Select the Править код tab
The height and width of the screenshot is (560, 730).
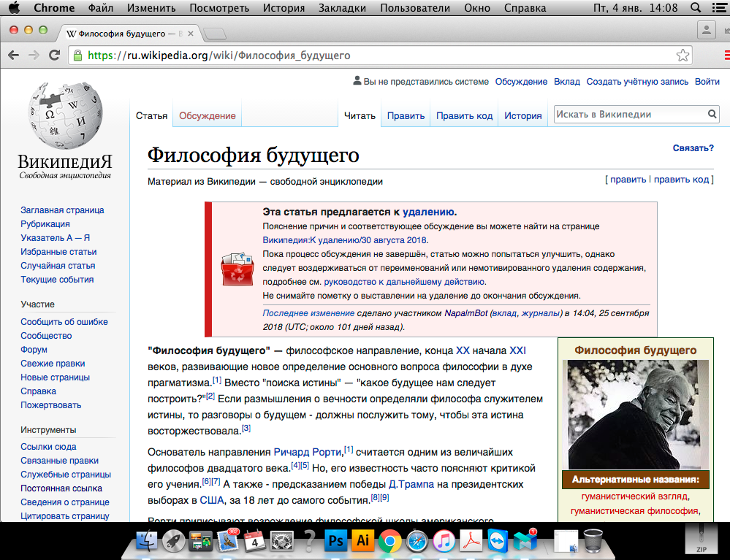click(464, 116)
